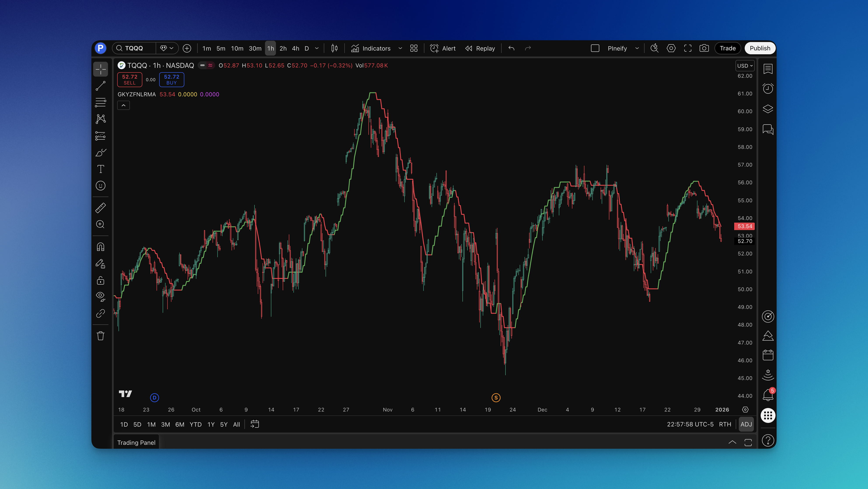868x489 pixels.
Task: Pick the Text annotation tool
Action: [100, 169]
